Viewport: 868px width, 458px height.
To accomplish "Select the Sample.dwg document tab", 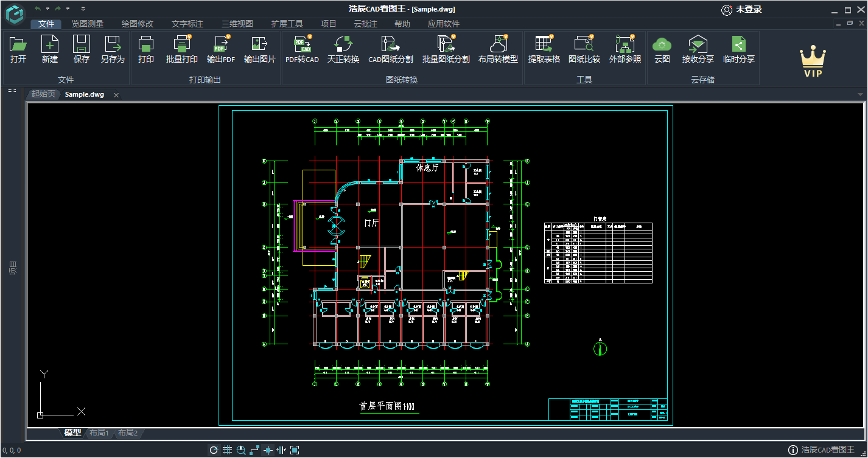I will (85, 94).
